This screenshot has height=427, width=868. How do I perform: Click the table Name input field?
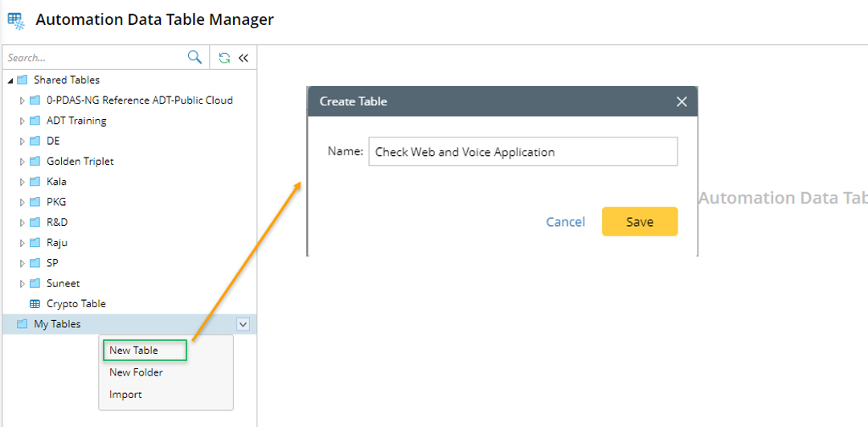tap(522, 152)
